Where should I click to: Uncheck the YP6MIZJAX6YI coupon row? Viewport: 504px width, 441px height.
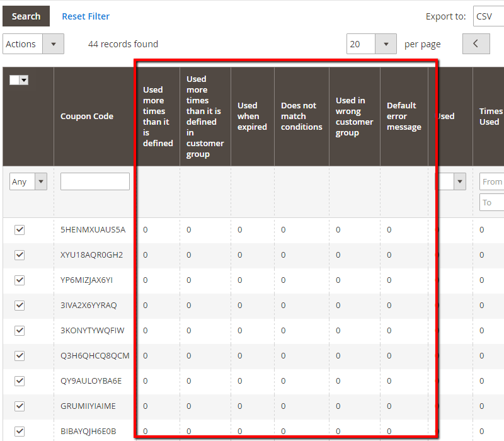(x=20, y=280)
